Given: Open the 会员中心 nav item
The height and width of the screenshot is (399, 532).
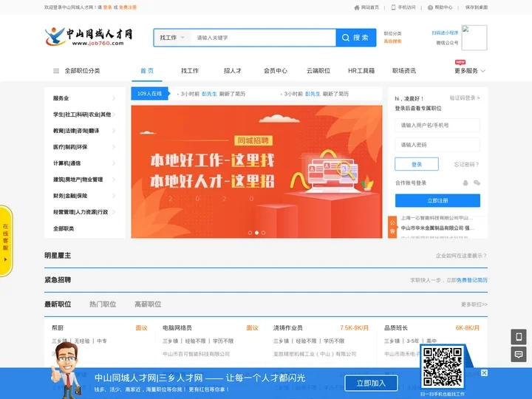Looking at the screenshot, I should pyautogui.click(x=276, y=71).
